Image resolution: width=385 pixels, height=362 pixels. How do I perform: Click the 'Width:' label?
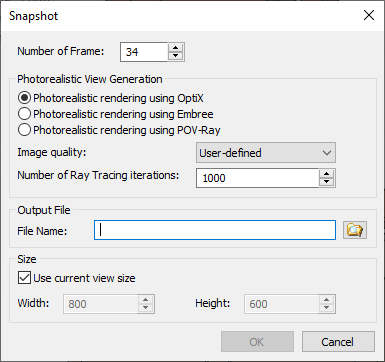33,303
